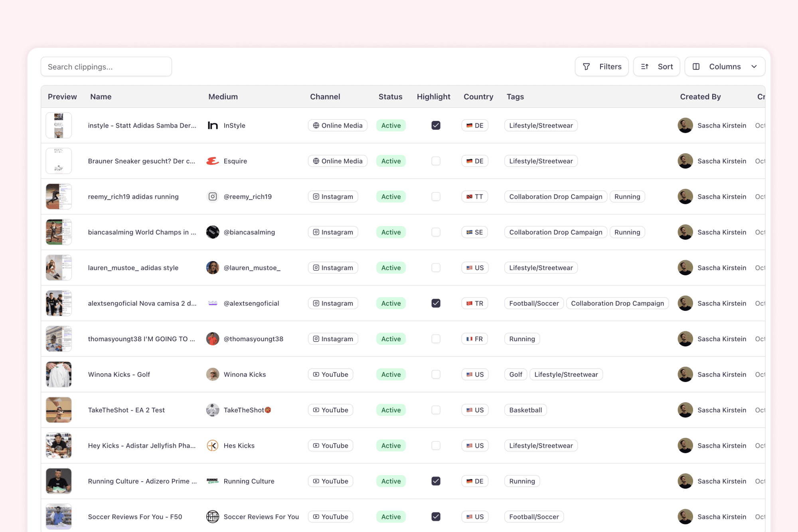
Task: Select the Highlight column header
Action: click(x=433, y=97)
